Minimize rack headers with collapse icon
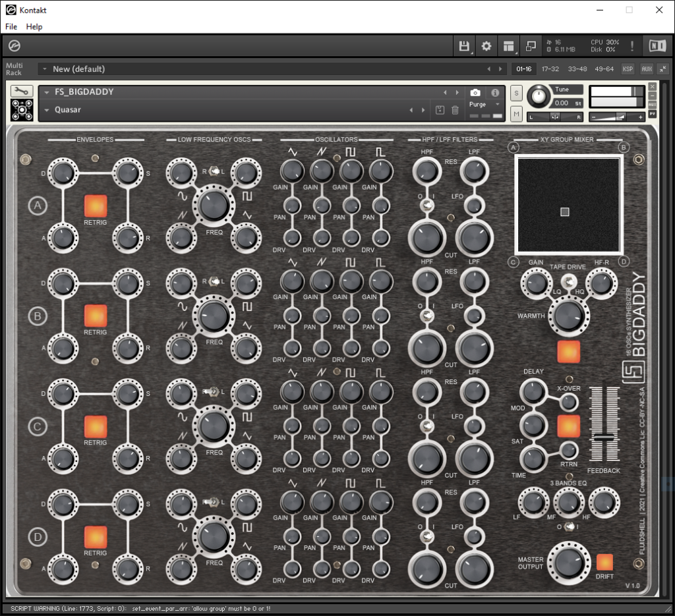Screen dimensions: 675x616 [x=663, y=69]
